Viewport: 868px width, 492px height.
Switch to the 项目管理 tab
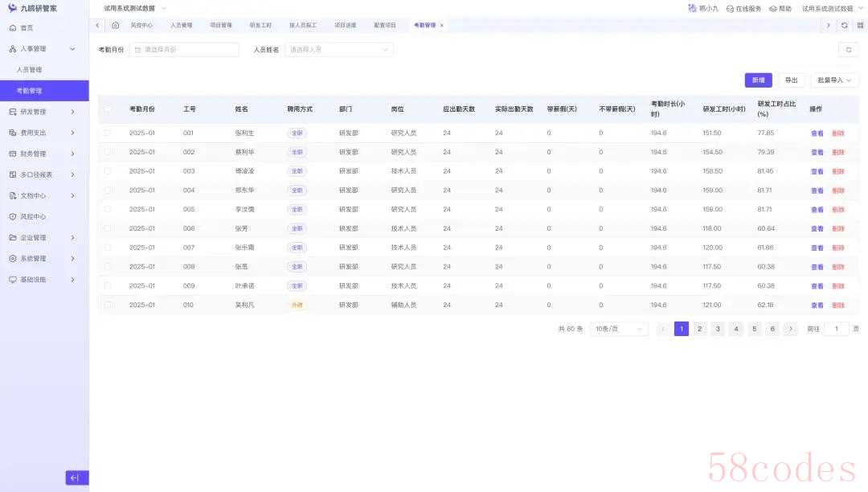pos(221,25)
